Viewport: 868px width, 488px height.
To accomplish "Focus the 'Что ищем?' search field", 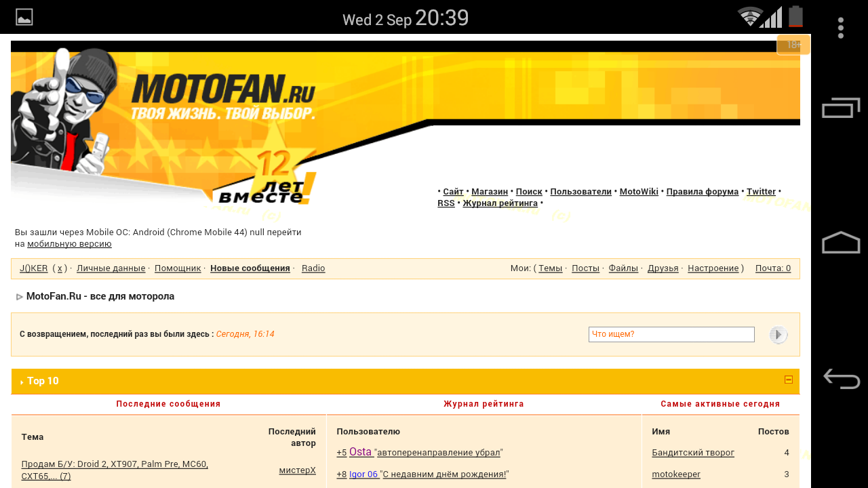I will click(671, 334).
